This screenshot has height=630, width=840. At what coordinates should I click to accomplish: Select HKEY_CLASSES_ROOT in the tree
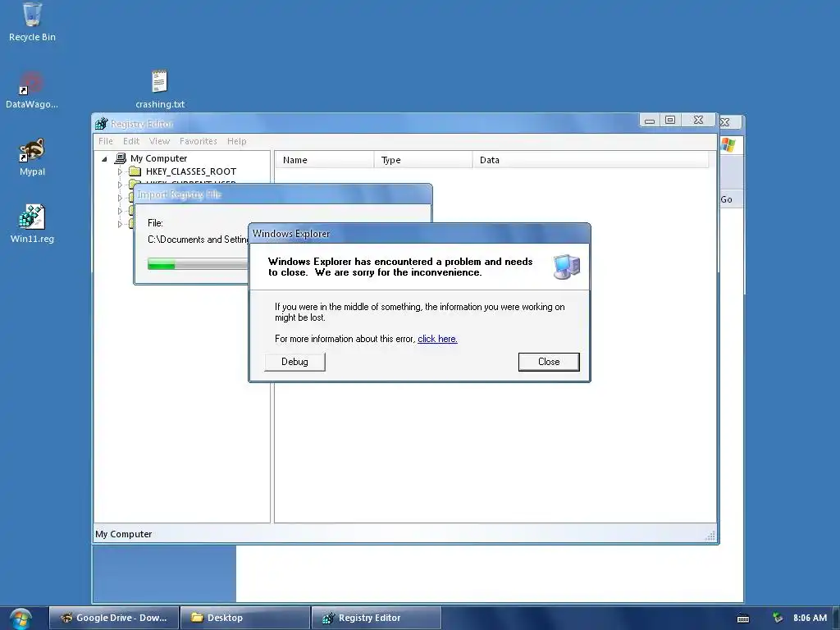pos(190,171)
